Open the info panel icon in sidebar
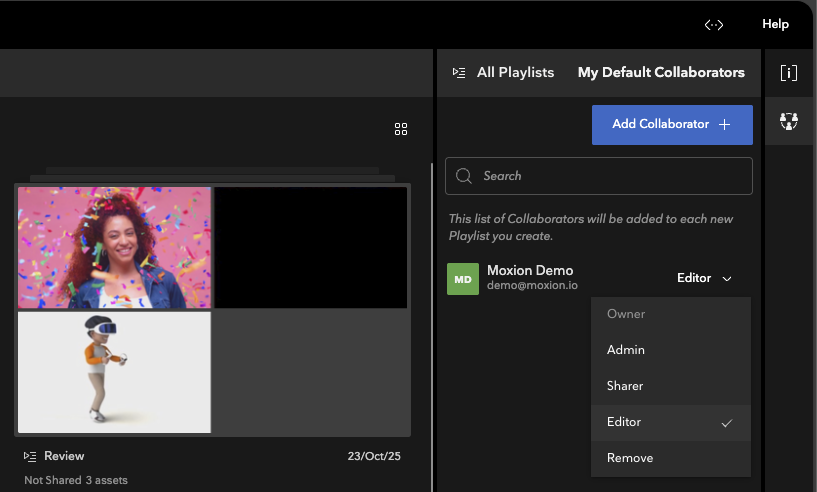This screenshot has width=817, height=492. coord(789,73)
